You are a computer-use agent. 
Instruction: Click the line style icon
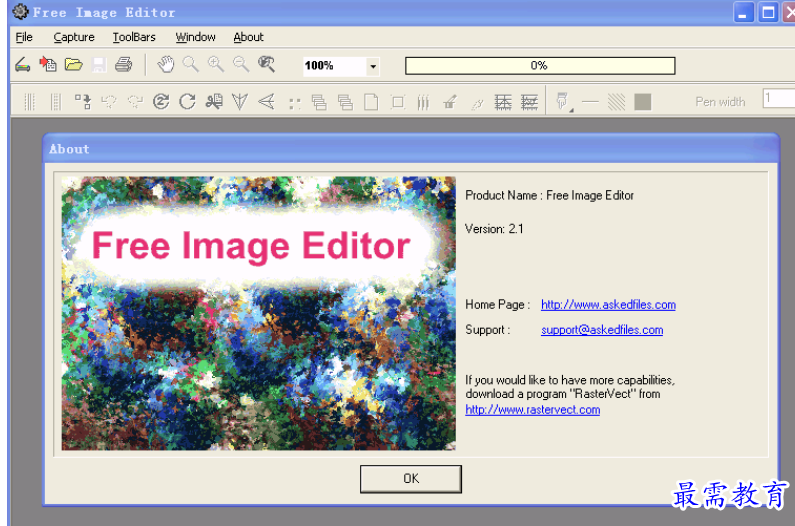[590, 102]
